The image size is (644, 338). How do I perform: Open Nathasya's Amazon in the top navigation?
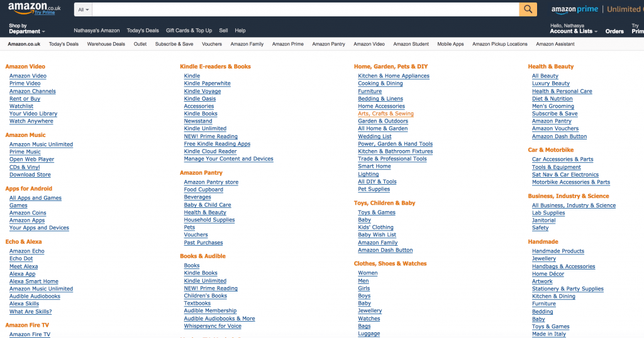coord(96,30)
